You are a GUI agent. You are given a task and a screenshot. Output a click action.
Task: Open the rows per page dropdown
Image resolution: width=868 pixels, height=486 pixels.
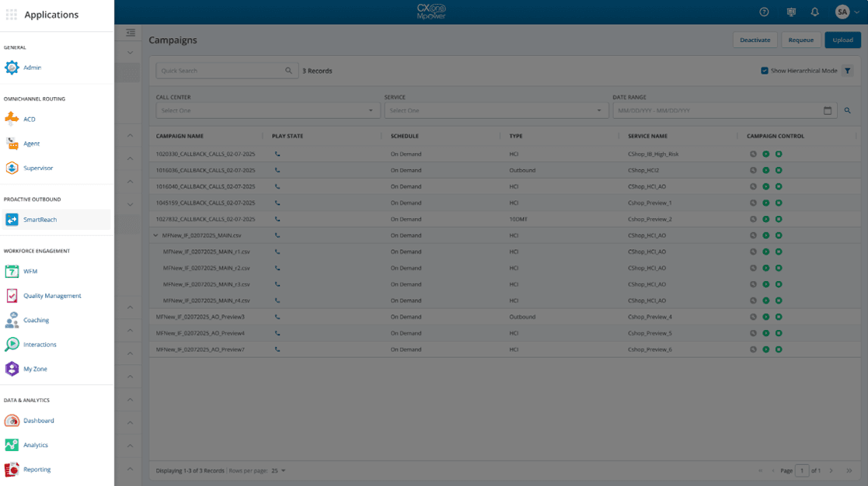278,471
